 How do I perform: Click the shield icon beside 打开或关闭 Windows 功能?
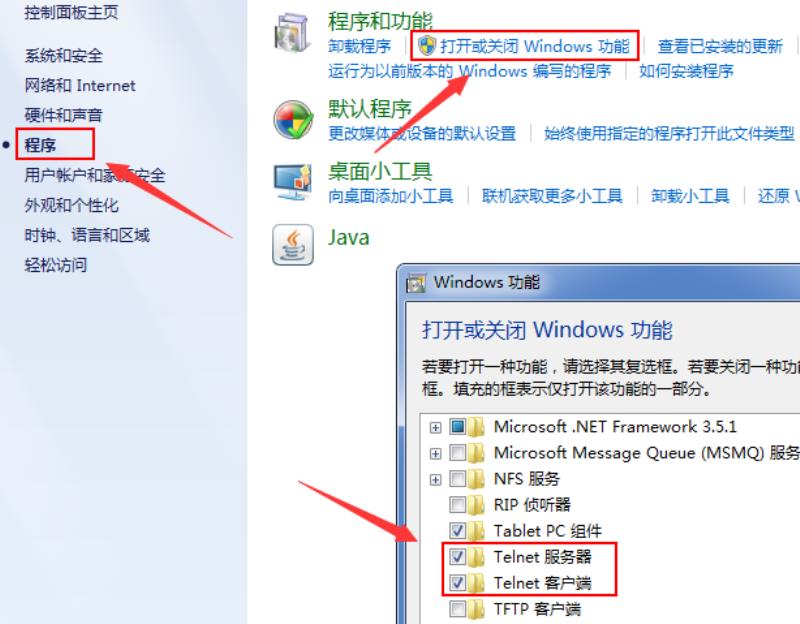click(427, 45)
